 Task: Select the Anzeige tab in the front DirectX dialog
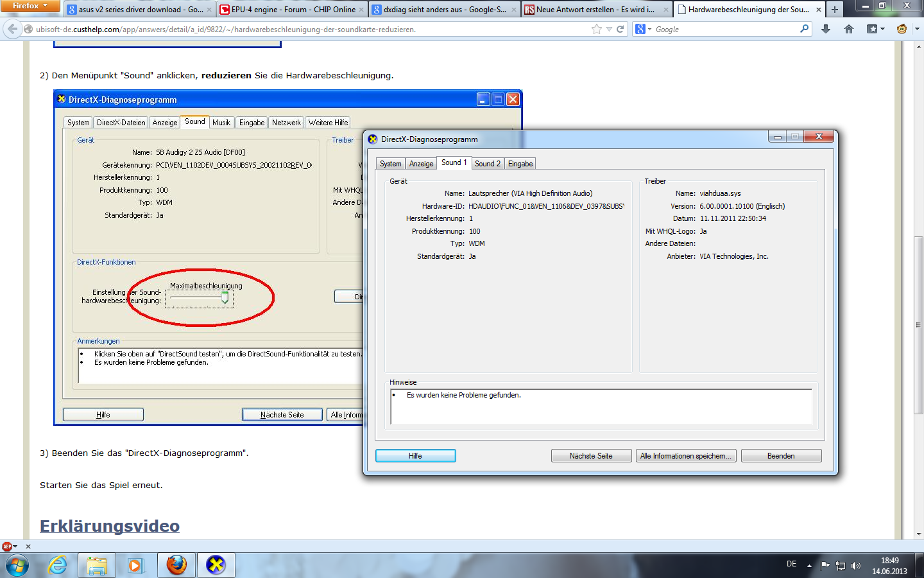tap(421, 164)
